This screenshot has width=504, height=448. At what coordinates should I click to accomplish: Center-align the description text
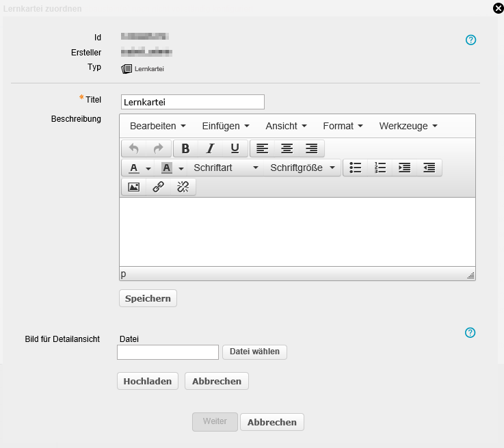287,148
